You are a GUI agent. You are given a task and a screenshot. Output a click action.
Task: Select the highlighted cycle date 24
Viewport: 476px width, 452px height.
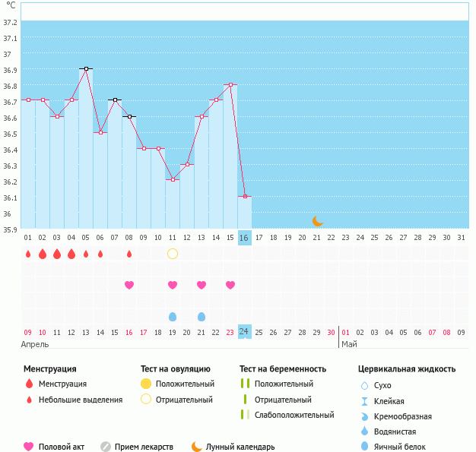point(244,332)
